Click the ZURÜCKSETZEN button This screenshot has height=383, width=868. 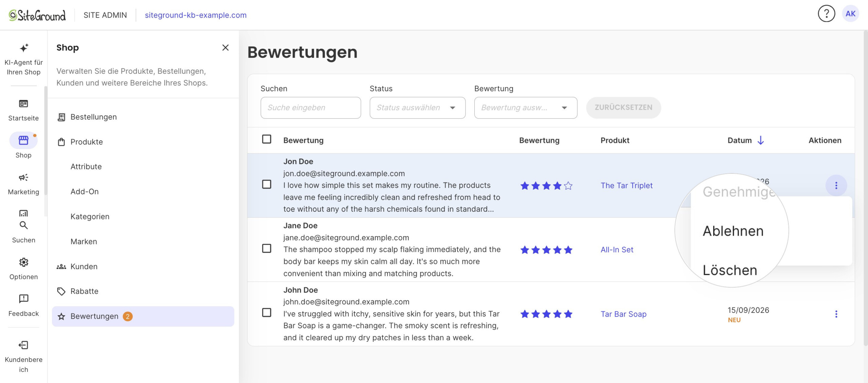click(x=623, y=108)
